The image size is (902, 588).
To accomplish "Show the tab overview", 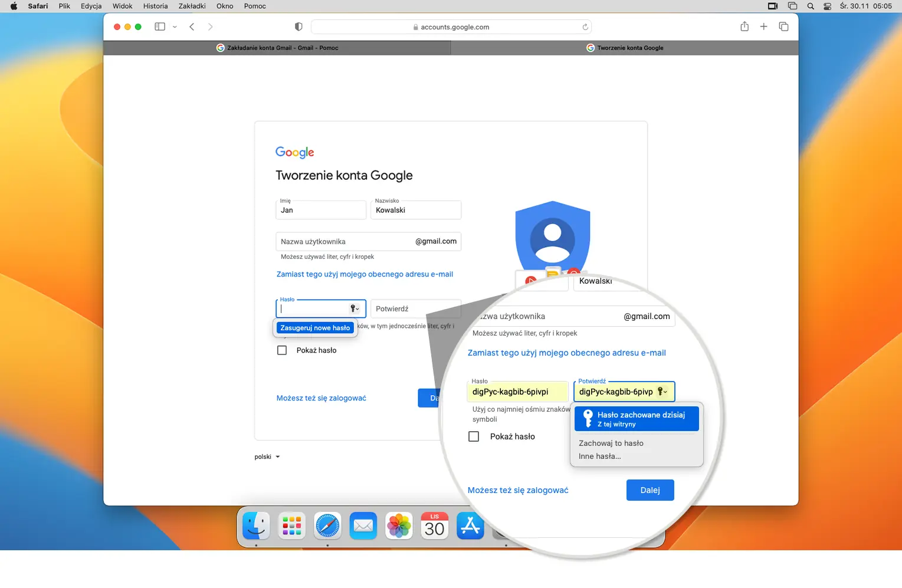I will pos(783,27).
